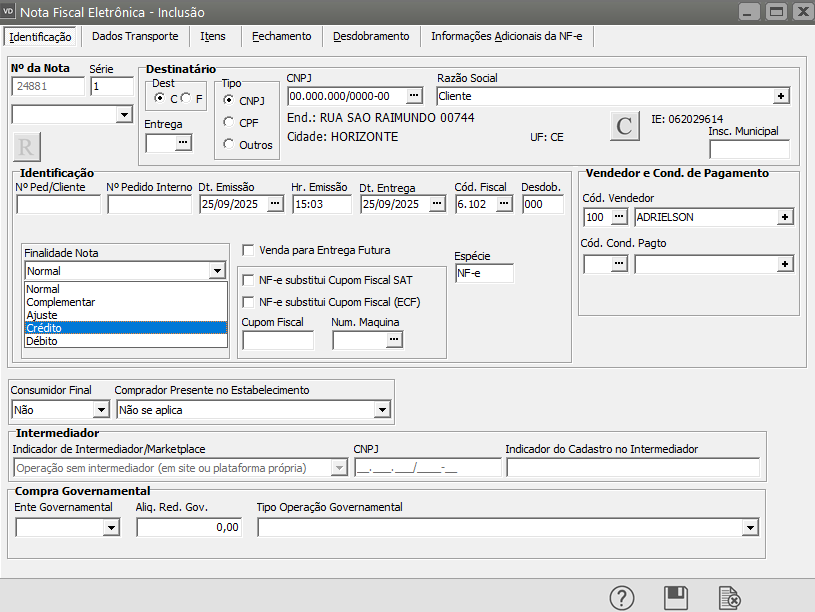This screenshot has width=815, height=612.
Task: Open the Num. Maquina lookup button
Action: coord(394,340)
